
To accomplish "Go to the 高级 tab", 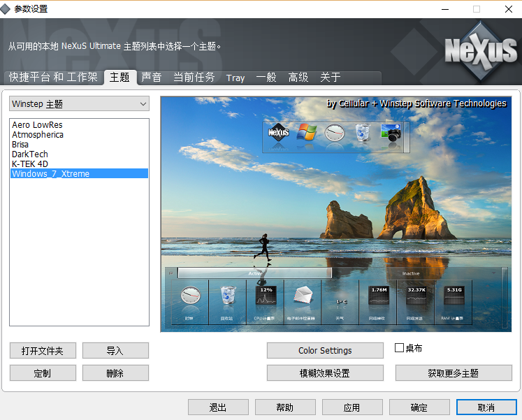I will 298,77.
